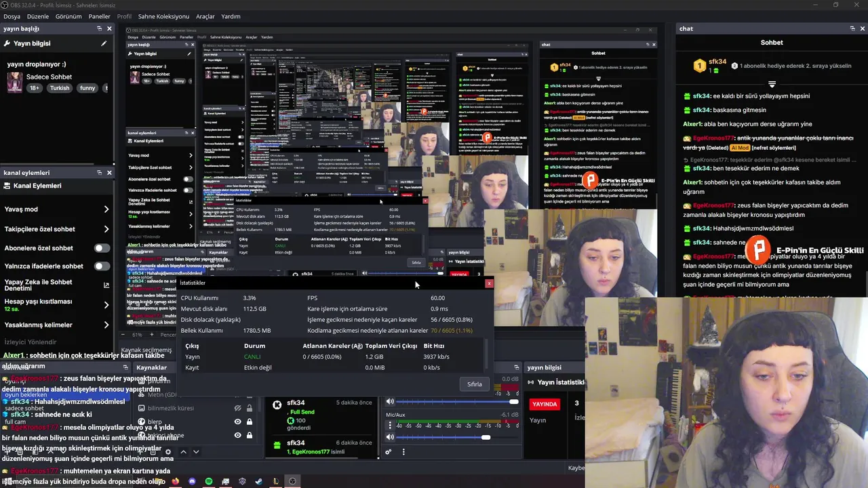
Task: Click the 18+ stream tag
Action: point(35,88)
